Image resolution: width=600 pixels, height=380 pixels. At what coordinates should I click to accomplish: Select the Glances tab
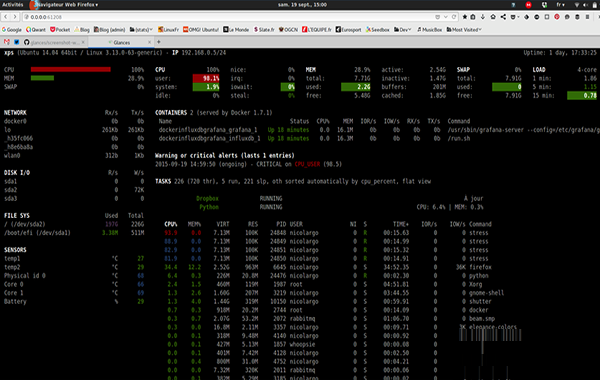122,42
